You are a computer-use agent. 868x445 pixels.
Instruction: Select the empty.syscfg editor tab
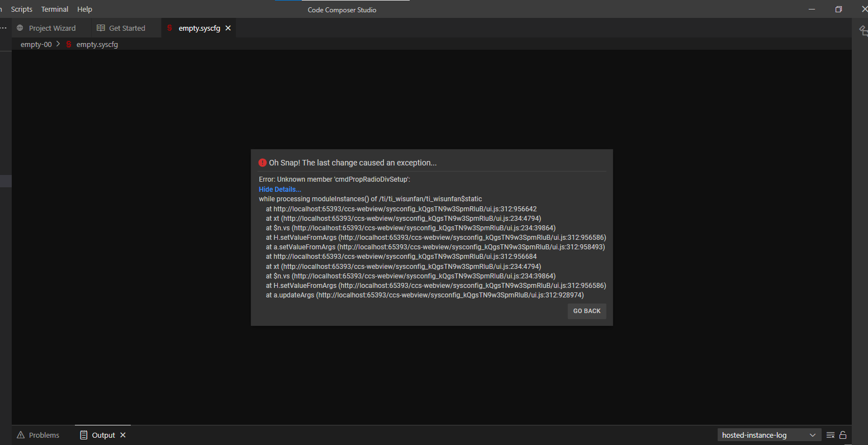click(198, 28)
